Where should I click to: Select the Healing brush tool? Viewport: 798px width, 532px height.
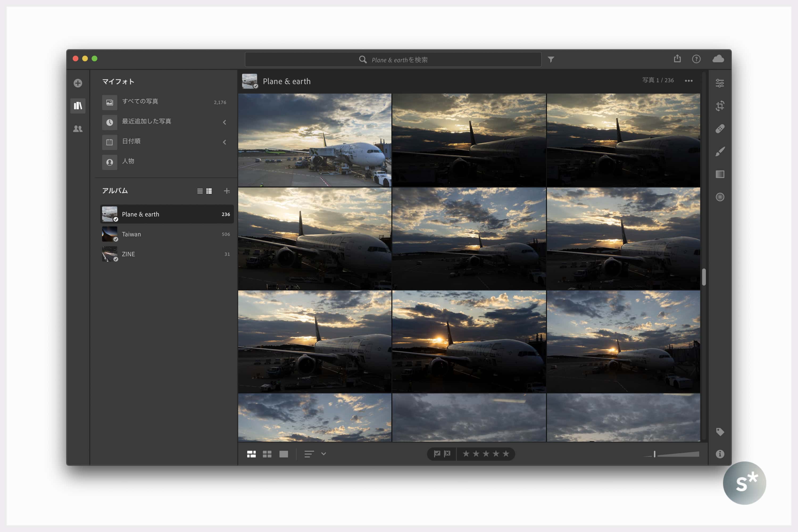[720, 128]
